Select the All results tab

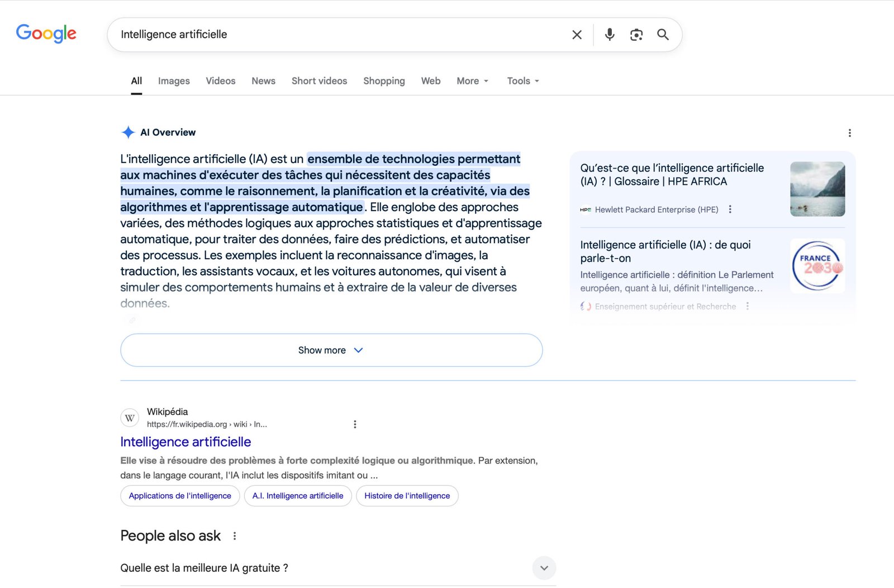pyautogui.click(x=136, y=81)
